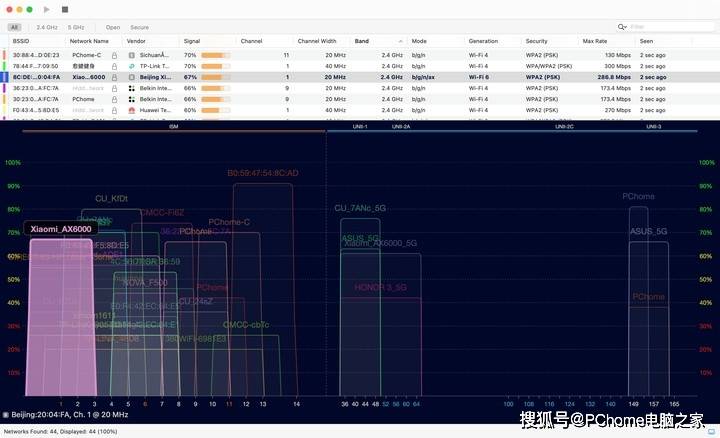Click the Filter search field
The width and height of the screenshot is (720, 438).
click(x=670, y=27)
